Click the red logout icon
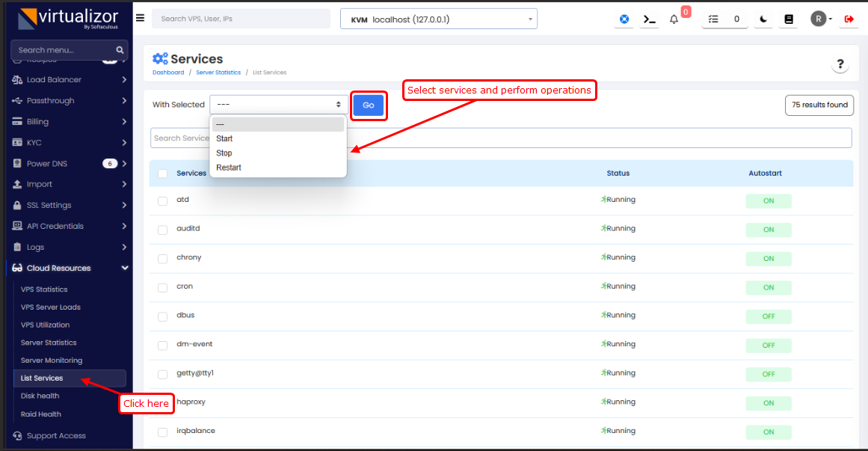868x451 pixels. 849,19
